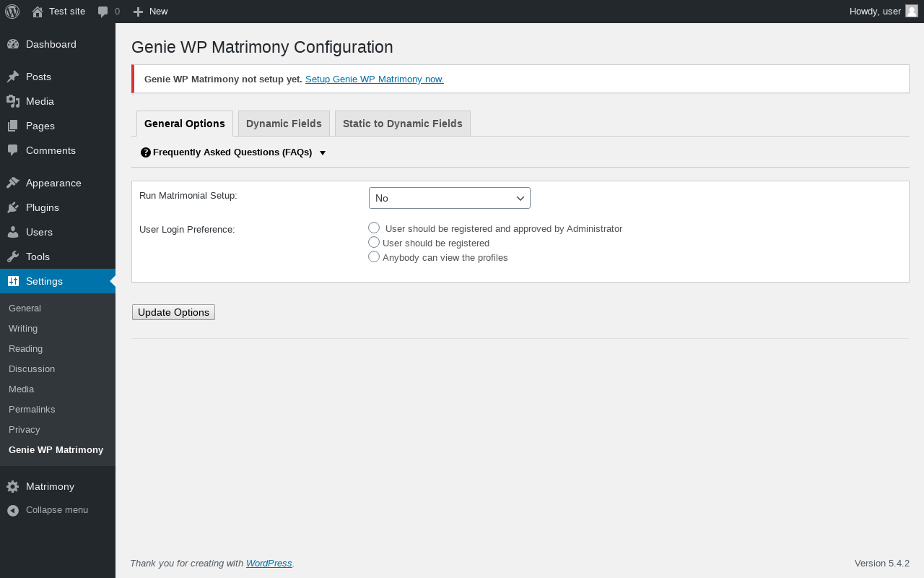Image resolution: width=924 pixels, height=578 pixels.
Task: Open Appearance brush icon in sidebar
Action: [x=13, y=183]
